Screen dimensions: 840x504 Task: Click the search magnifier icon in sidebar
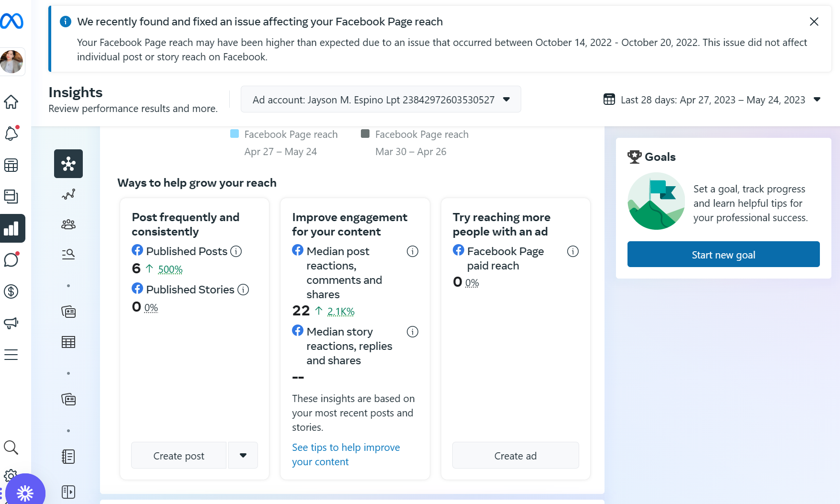pyautogui.click(x=11, y=448)
